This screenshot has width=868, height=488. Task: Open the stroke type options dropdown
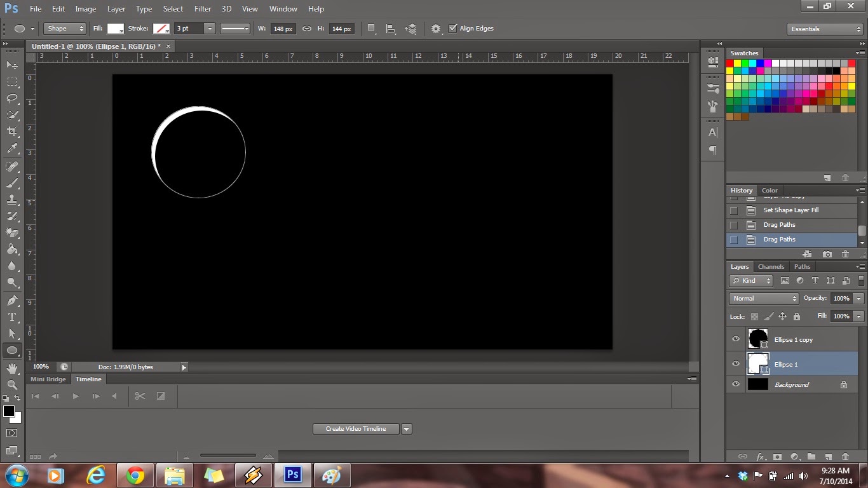click(235, 29)
